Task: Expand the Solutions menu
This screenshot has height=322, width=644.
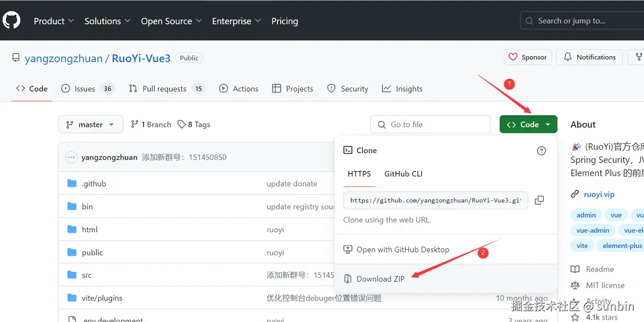Action: [x=107, y=21]
